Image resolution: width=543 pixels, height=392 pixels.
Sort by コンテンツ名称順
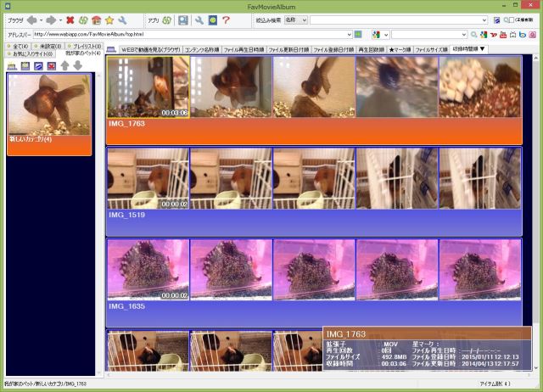click(202, 50)
